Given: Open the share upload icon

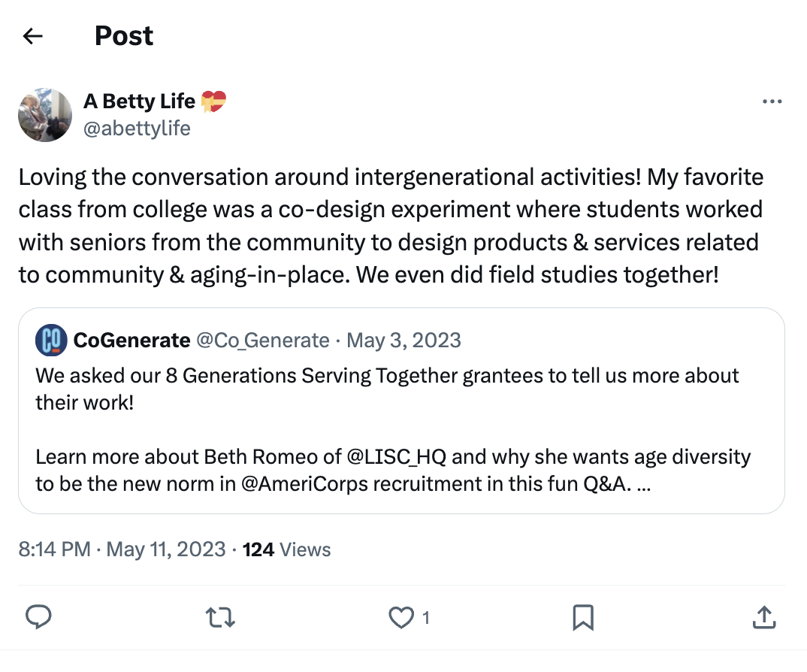Looking at the screenshot, I should coord(763,618).
